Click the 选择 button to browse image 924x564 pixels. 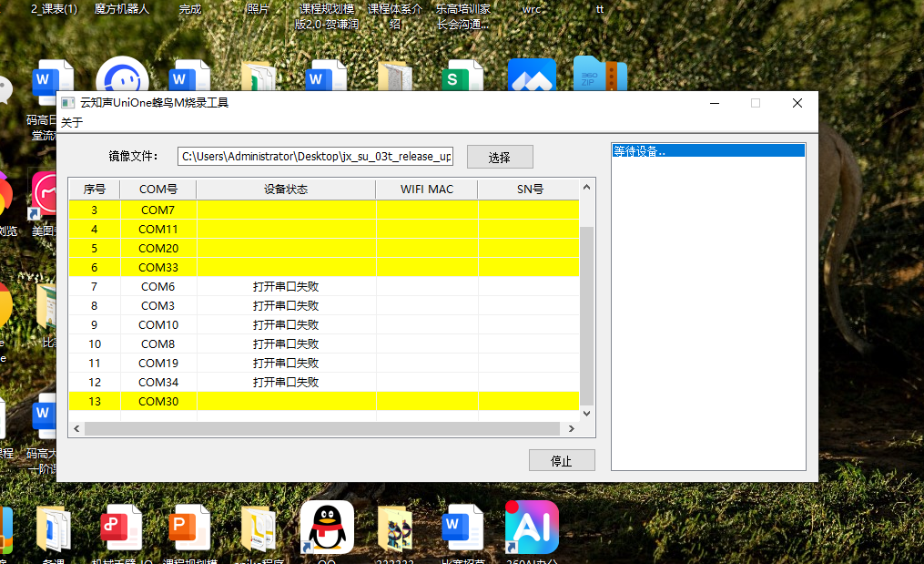pyautogui.click(x=500, y=157)
